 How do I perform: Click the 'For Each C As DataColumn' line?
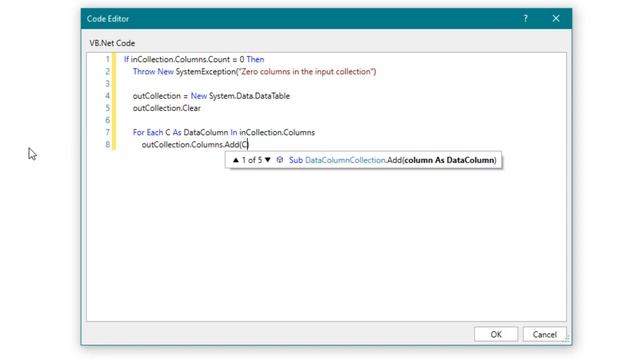click(224, 132)
